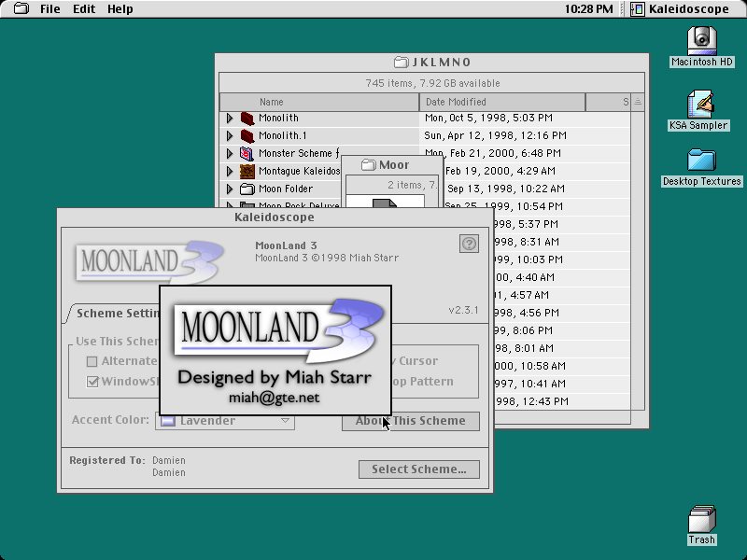Select the Monster Scheme folder icon
Screen dimensions: 747x560
click(247, 153)
